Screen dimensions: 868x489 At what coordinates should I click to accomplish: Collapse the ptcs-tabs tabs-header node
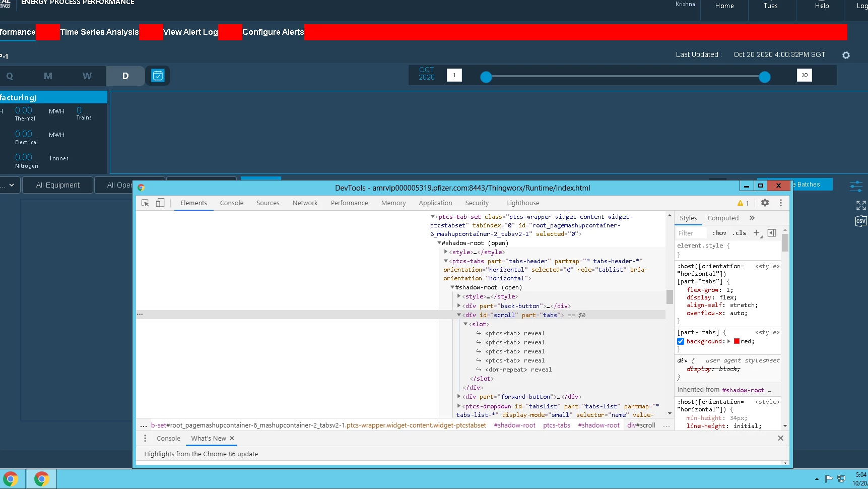point(446,261)
